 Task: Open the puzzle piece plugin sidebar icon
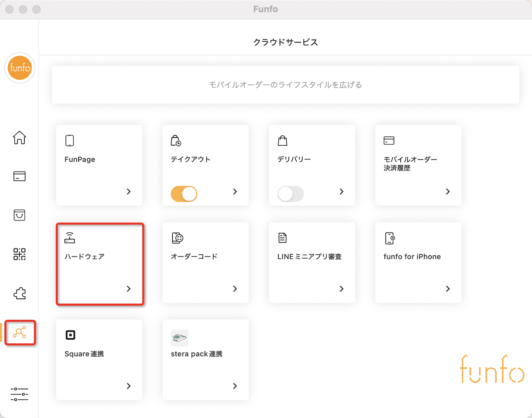pyautogui.click(x=20, y=293)
